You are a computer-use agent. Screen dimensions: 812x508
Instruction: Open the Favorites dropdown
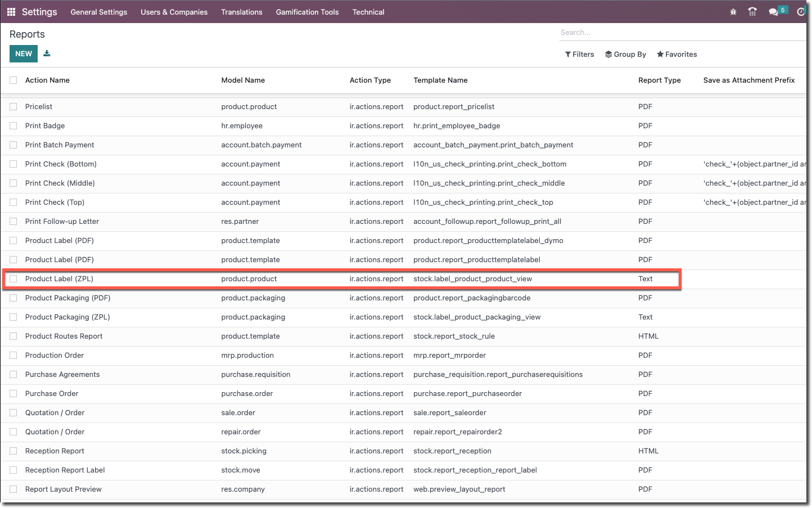[x=677, y=55]
